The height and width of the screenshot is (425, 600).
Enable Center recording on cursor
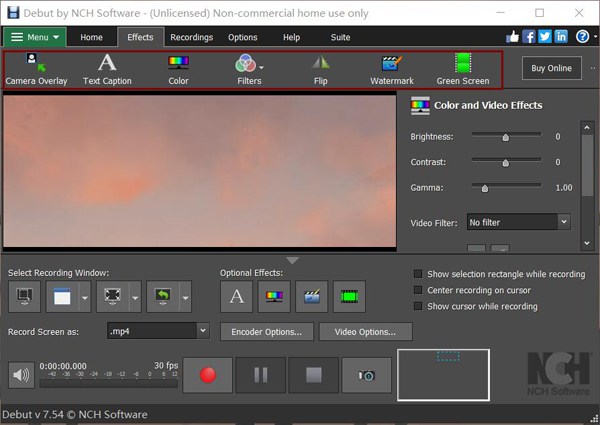[418, 290]
